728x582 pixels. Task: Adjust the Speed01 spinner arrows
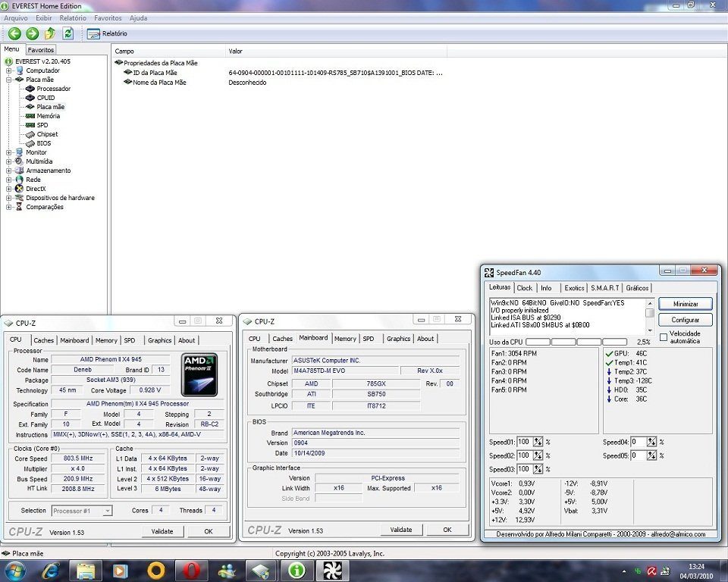[x=538, y=443]
